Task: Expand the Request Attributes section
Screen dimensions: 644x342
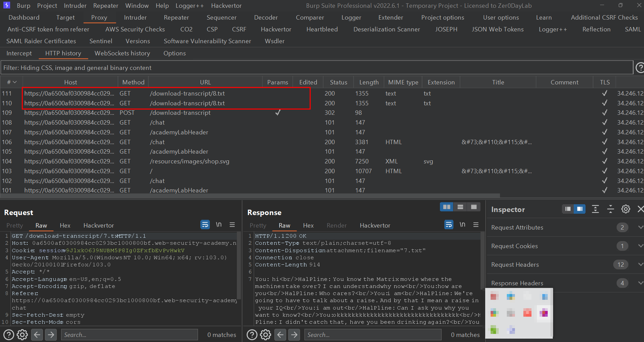Action: point(640,228)
